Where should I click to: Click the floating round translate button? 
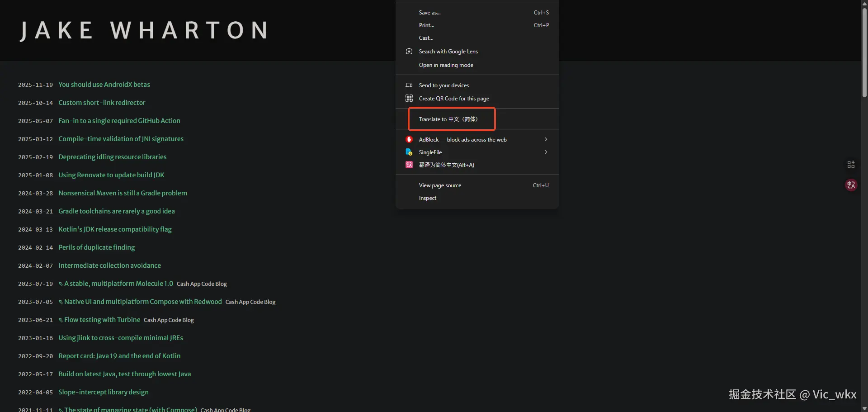point(851,185)
